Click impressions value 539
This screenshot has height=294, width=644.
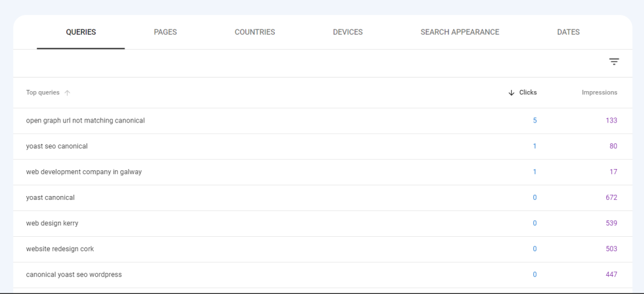pyautogui.click(x=611, y=224)
